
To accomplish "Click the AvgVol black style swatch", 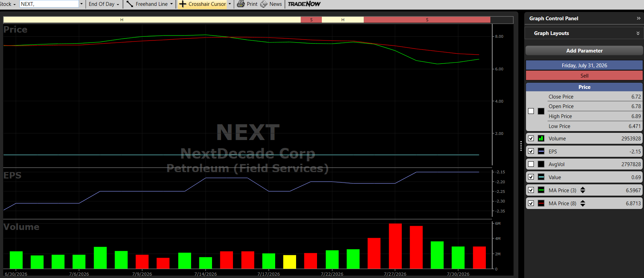I will pyautogui.click(x=541, y=164).
